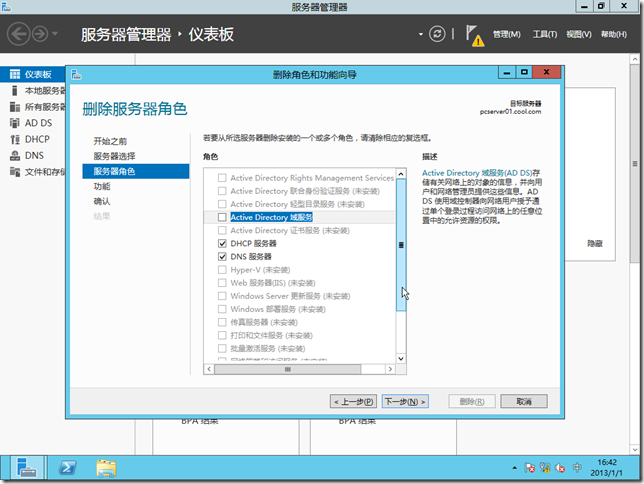Open File Explorer from the taskbar
The height and width of the screenshot is (484, 644).
[x=106, y=468]
